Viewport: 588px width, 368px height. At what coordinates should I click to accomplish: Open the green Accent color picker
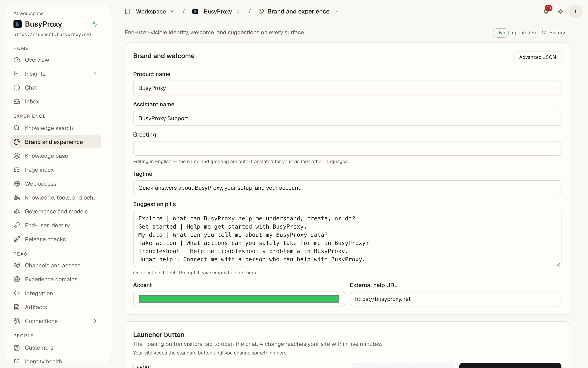click(x=239, y=299)
